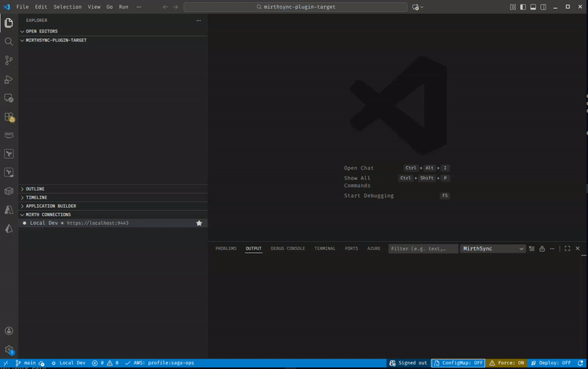Click Local Dev connection in status bar
Screen dimensions: 588x369
point(68,363)
